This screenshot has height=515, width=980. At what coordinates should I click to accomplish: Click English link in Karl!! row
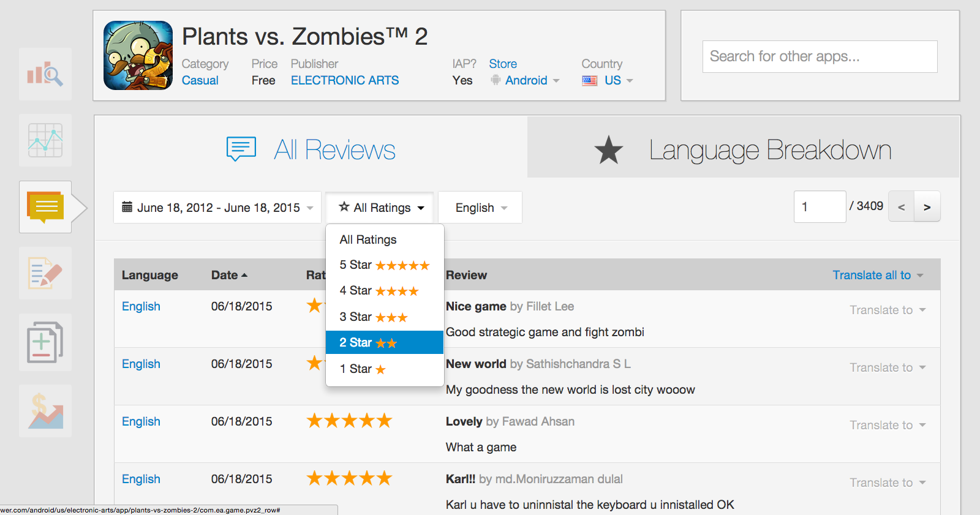pos(141,479)
